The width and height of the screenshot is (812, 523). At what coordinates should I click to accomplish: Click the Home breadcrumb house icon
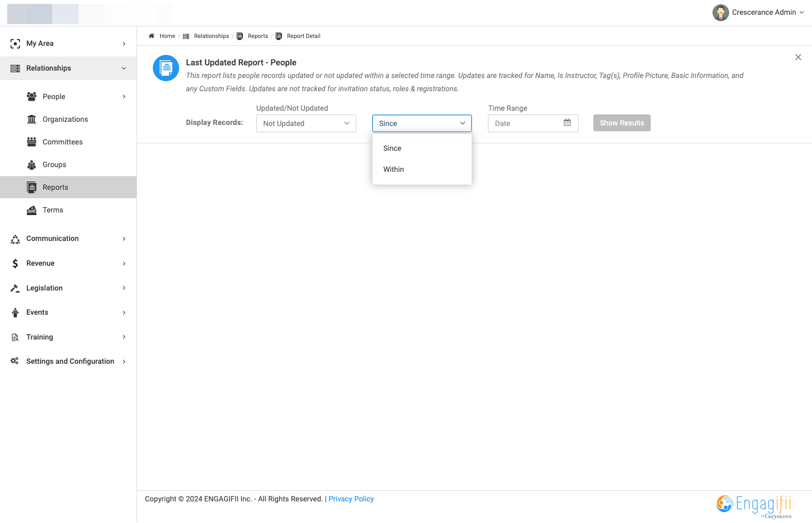click(151, 36)
